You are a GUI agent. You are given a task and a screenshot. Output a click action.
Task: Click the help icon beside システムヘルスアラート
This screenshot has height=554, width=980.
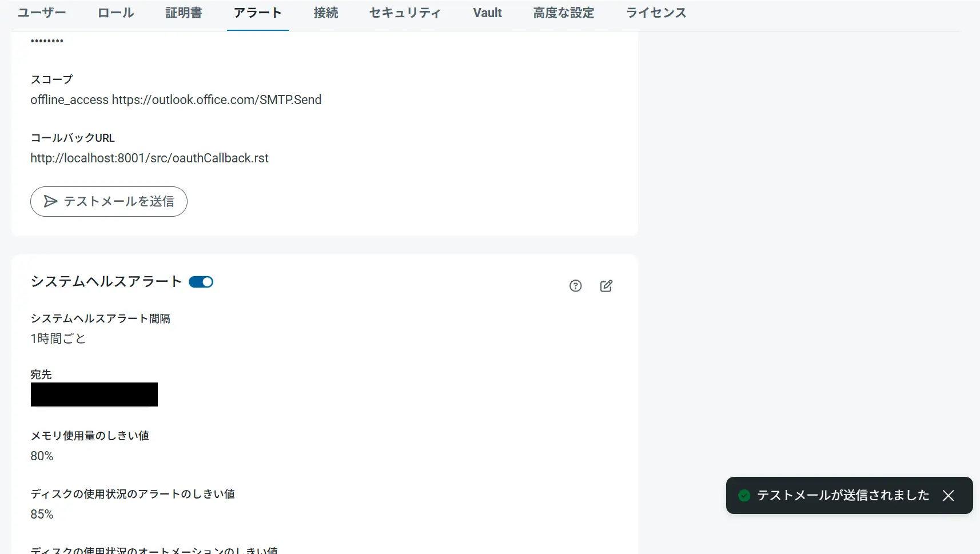575,286
